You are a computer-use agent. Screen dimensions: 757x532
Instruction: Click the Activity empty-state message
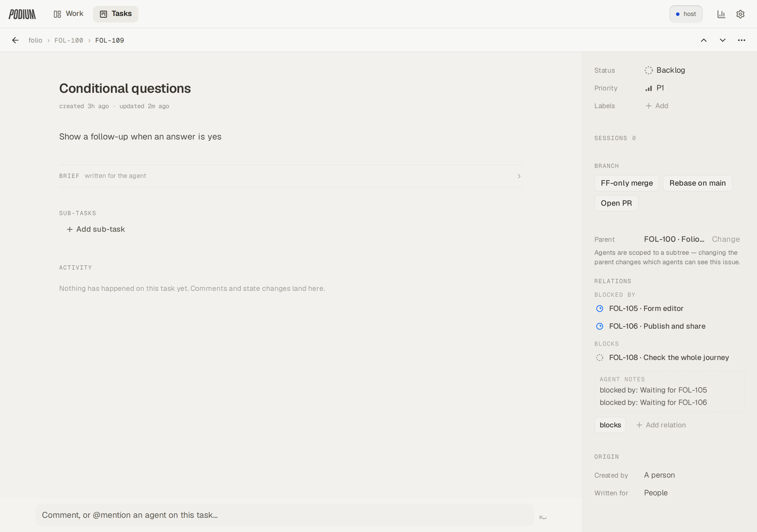point(192,288)
